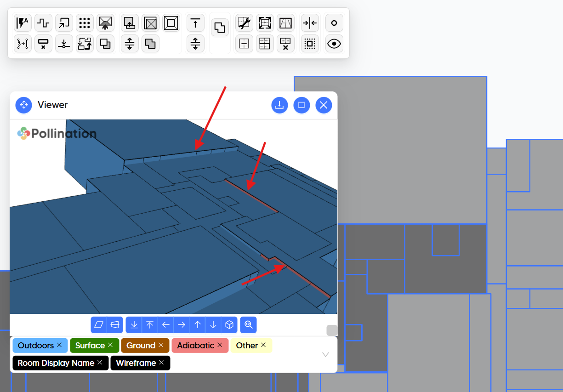Remove the Wireframe tag
The height and width of the screenshot is (392, 563).
[x=161, y=363]
